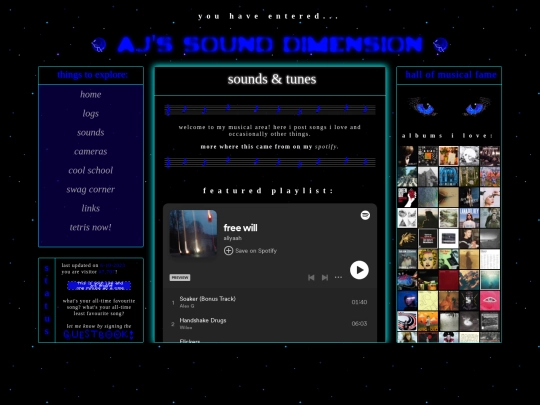Click the PREVIEW badge in player
Image resolution: width=540 pixels, height=405 pixels.
180,278
